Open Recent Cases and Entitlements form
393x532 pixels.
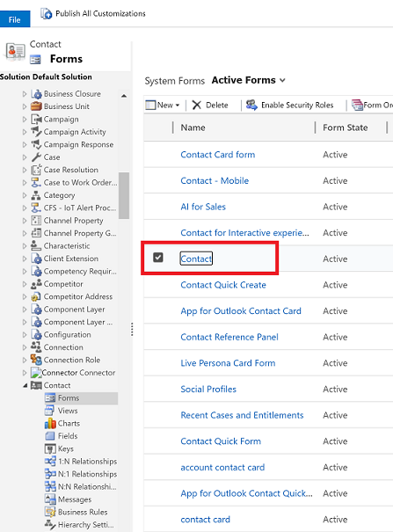tap(242, 416)
